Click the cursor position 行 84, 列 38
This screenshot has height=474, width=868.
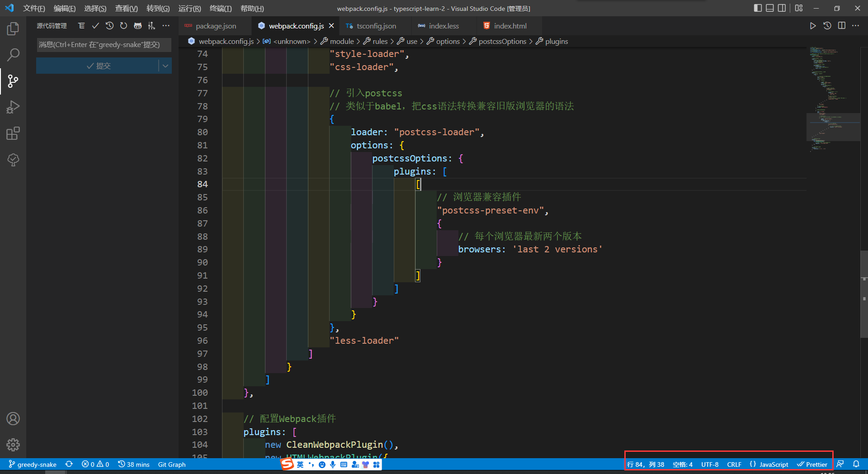point(646,465)
